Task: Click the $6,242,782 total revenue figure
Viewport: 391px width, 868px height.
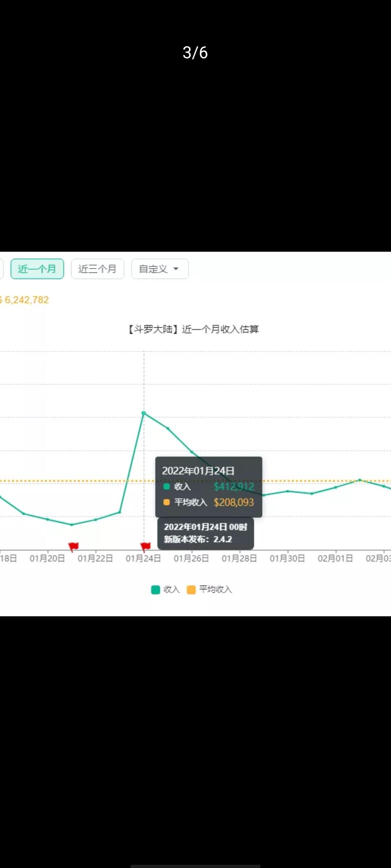Action: 25,300
